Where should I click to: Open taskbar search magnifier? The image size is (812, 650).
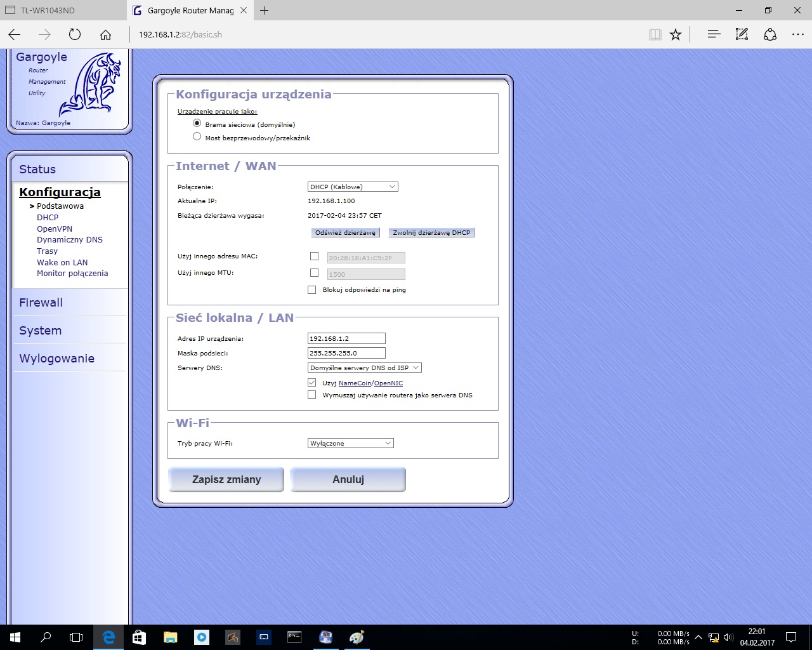46,637
